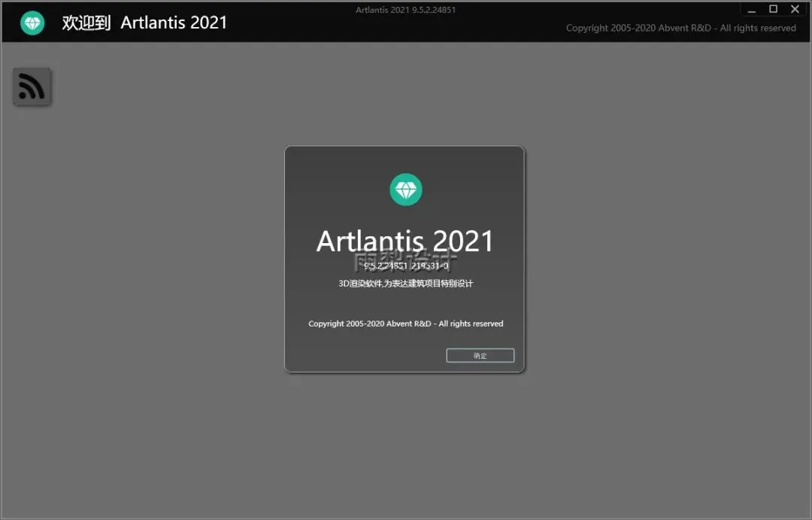The width and height of the screenshot is (812, 520).
Task: Minimize the Artlantis window
Action: (751, 9)
